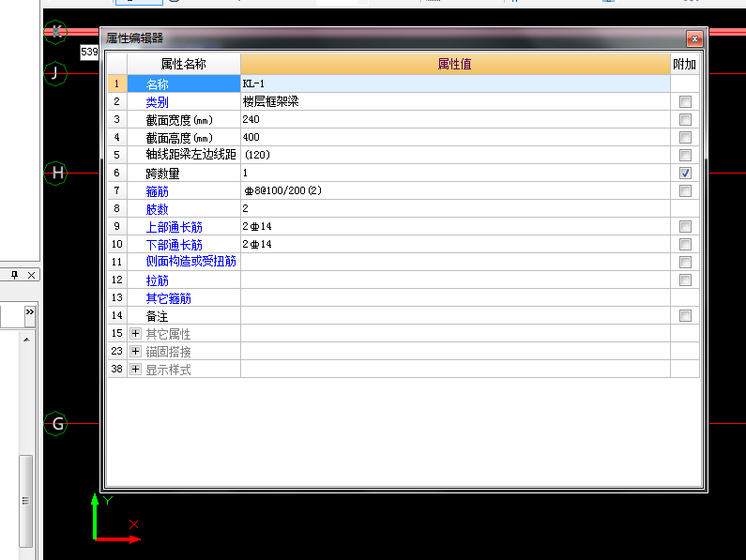Click the 属性名称 column header
This screenshot has width=746, height=560.
(184, 64)
